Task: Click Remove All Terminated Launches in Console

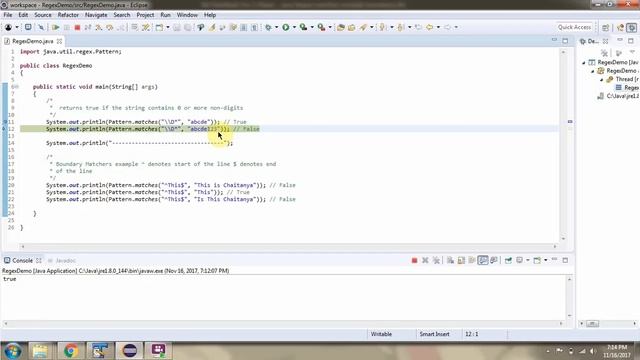Action: pos(436,260)
